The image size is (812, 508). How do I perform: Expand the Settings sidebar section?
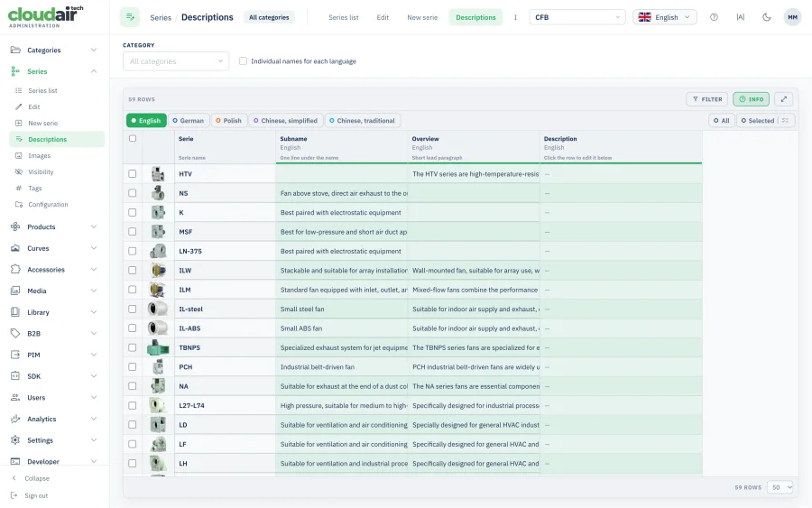94,440
